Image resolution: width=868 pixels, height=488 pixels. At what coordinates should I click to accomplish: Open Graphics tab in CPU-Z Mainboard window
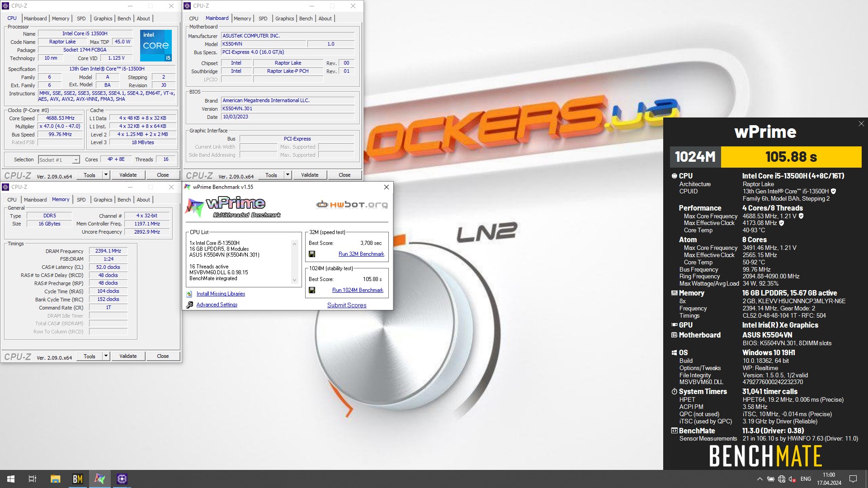click(285, 19)
